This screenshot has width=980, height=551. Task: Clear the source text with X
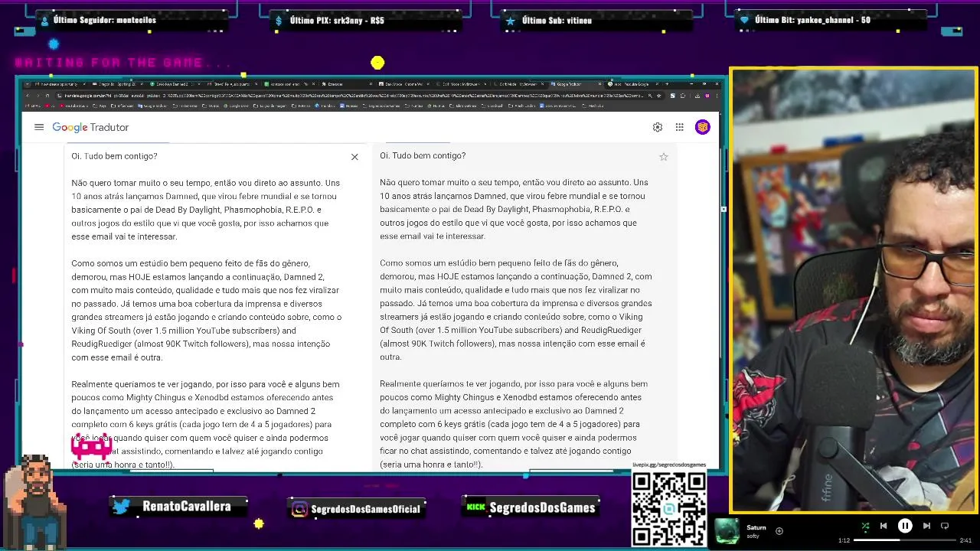coord(354,157)
